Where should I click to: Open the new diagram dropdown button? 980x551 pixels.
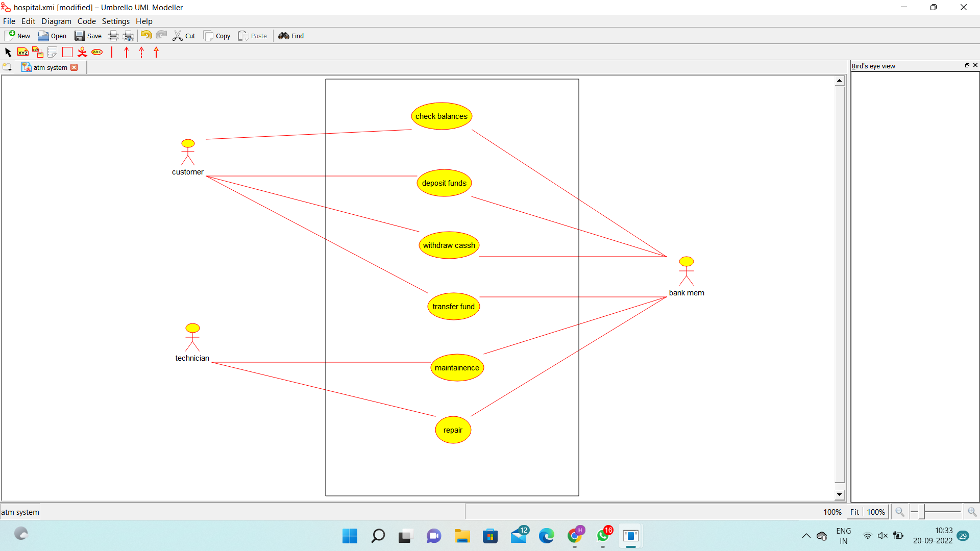(x=7, y=67)
